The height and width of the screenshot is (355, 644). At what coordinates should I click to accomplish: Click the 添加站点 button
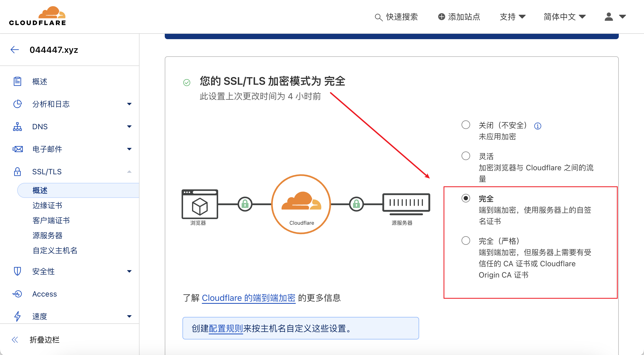(459, 17)
